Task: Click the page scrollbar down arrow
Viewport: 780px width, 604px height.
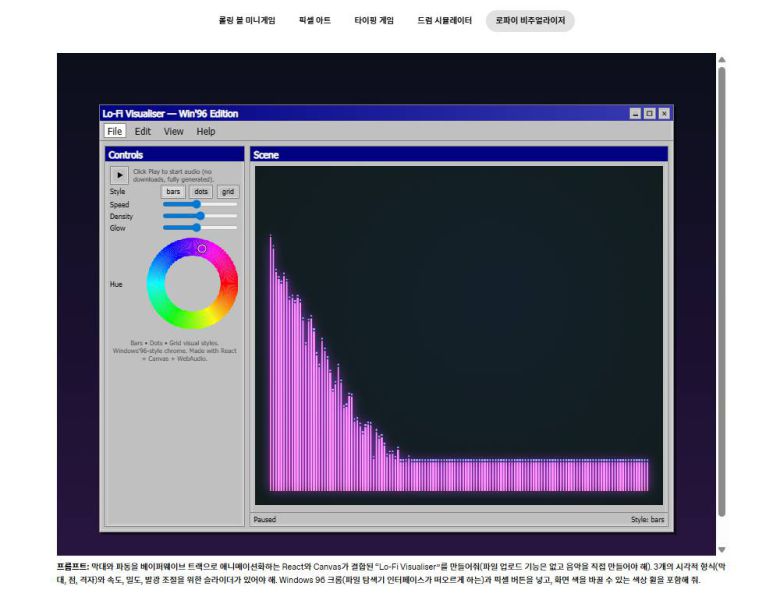Action: coord(722,549)
